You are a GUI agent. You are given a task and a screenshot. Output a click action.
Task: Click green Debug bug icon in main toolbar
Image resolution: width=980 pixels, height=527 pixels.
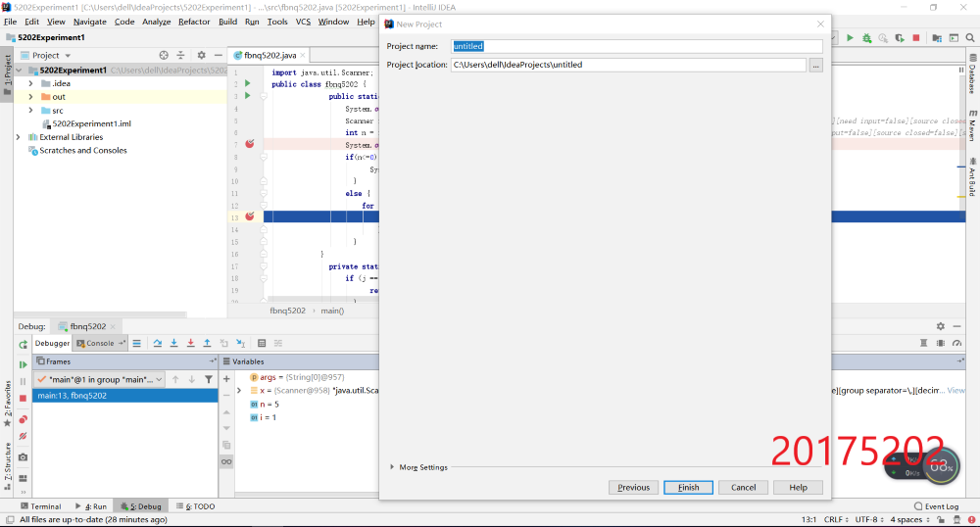pos(867,38)
